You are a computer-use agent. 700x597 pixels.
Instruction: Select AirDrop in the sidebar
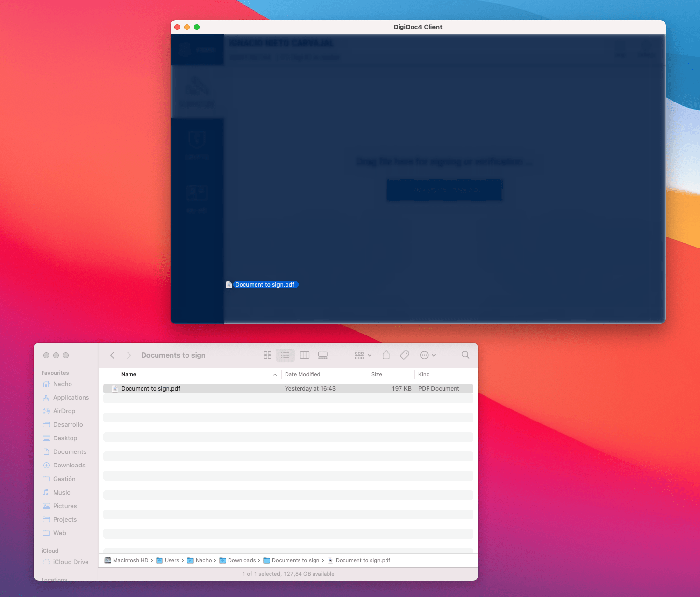64,411
